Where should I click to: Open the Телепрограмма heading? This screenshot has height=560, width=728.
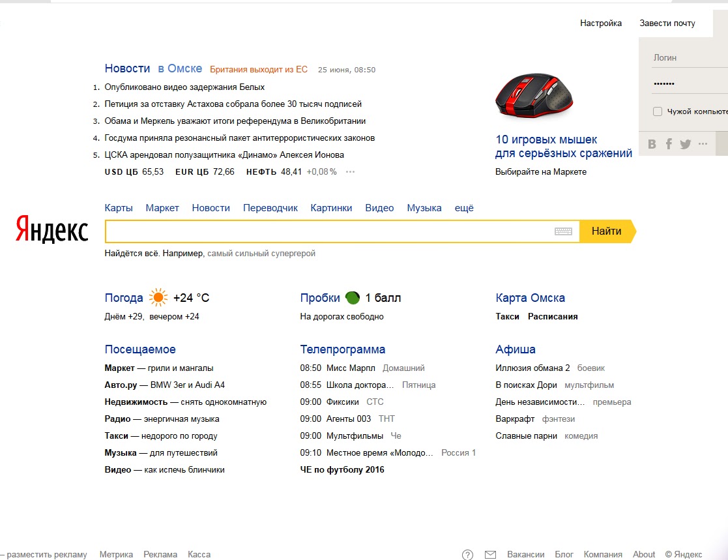343,349
